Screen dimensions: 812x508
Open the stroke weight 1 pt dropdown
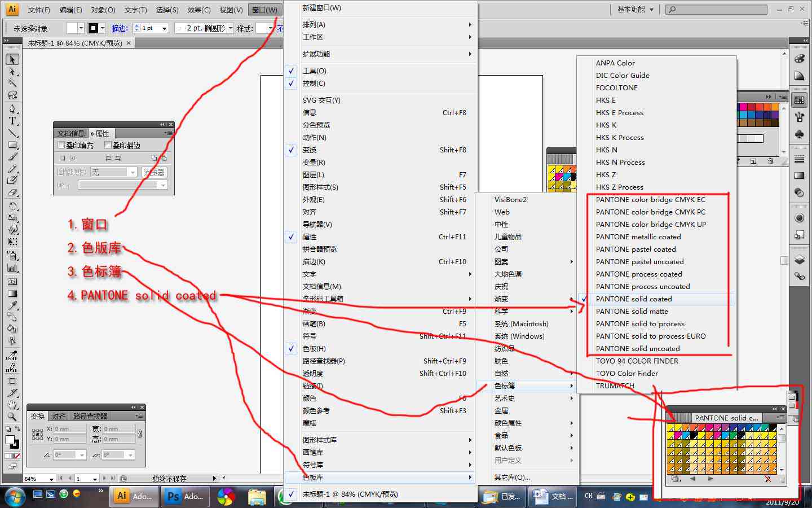click(165, 28)
